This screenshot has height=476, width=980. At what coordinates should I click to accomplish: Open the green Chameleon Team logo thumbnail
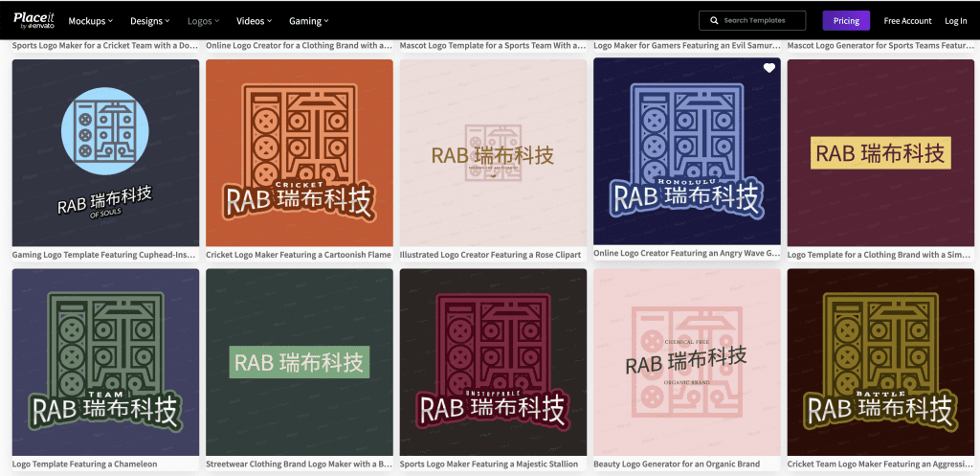point(105,361)
